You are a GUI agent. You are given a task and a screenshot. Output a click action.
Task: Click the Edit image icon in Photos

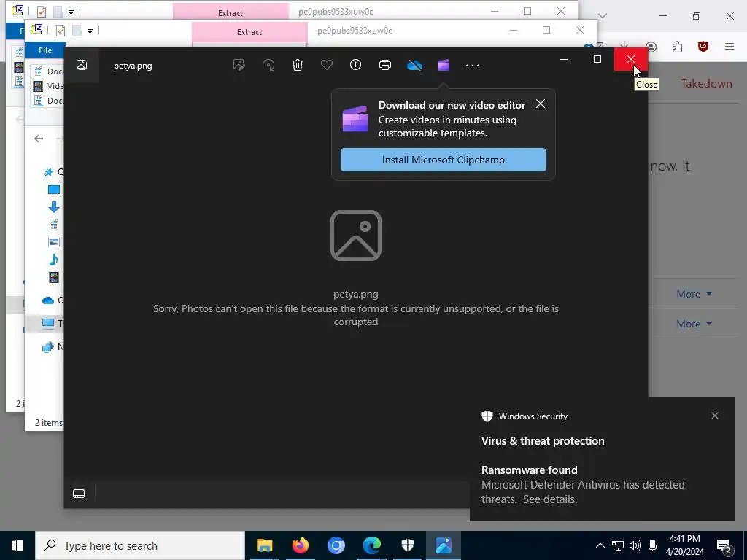coord(239,65)
